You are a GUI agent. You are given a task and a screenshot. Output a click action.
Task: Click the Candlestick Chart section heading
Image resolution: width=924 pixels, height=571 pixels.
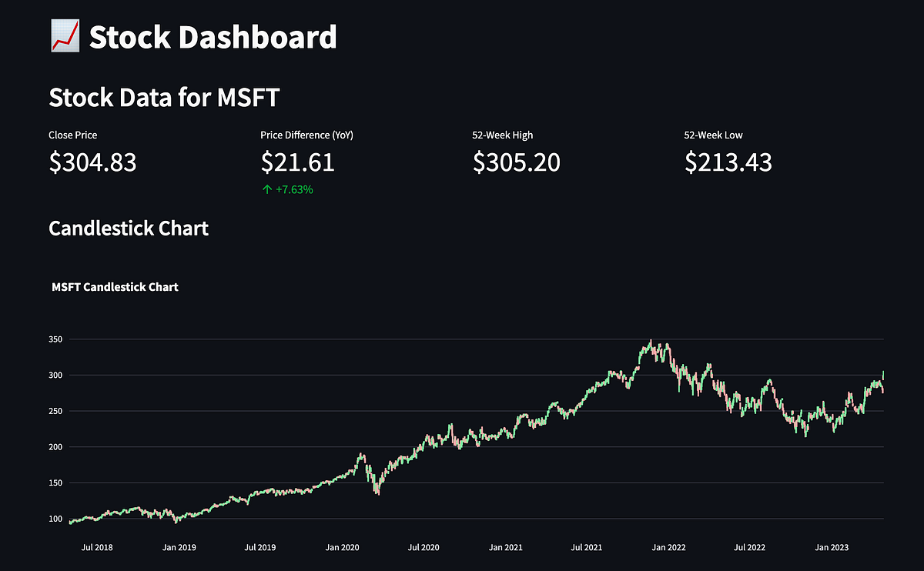tap(129, 228)
